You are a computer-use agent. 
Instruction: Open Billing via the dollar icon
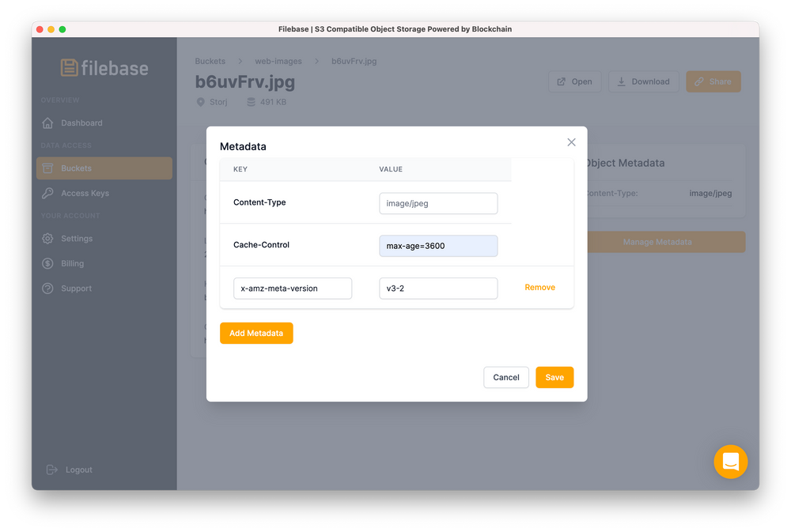48,263
